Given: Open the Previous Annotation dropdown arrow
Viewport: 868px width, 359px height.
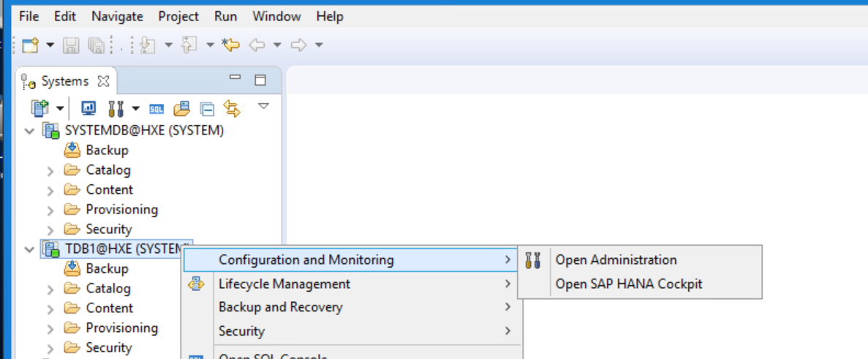Looking at the screenshot, I should coord(210,45).
